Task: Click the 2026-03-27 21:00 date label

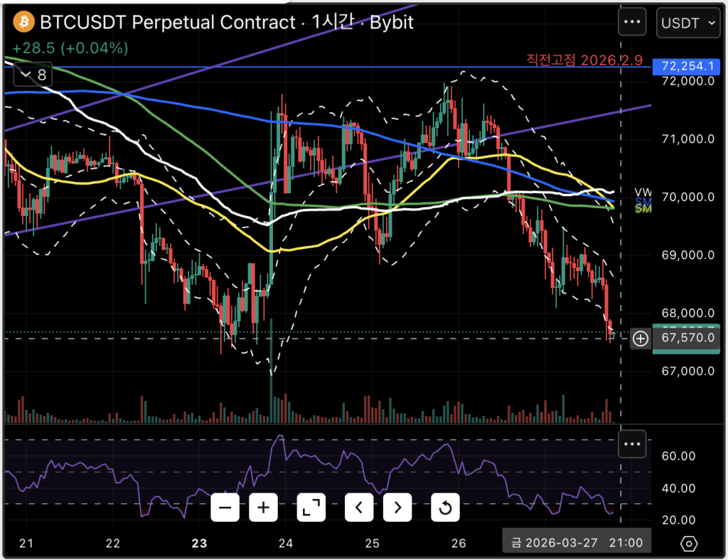Action: [x=577, y=544]
